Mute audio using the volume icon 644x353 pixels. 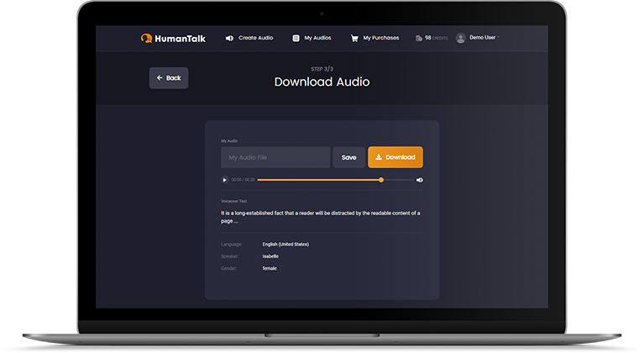pos(420,180)
